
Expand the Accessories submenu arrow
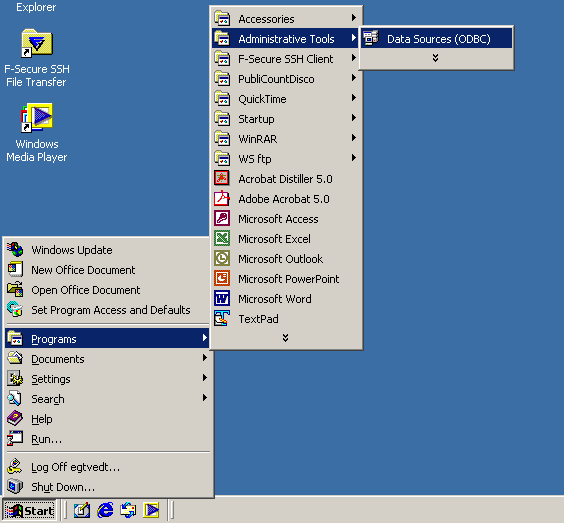tap(354, 18)
